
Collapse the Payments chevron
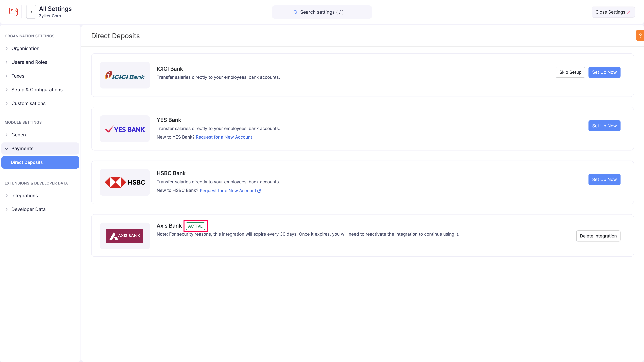point(7,149)
